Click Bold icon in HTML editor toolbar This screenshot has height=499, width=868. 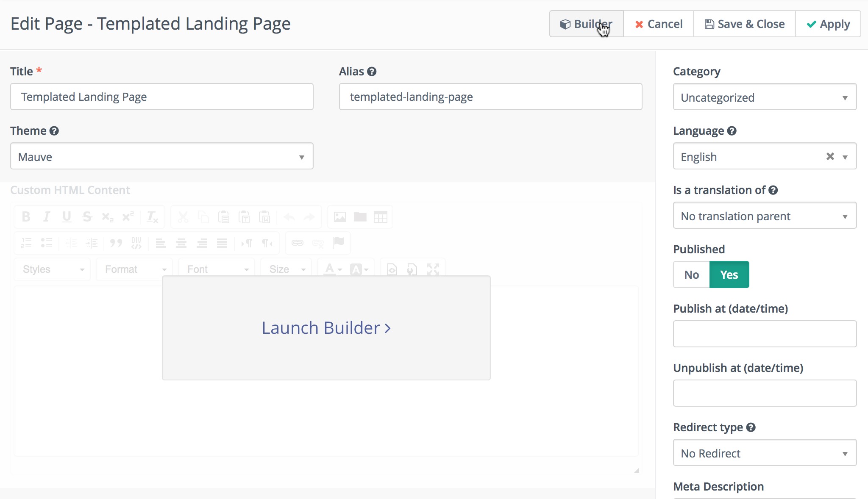click(26, 217)
